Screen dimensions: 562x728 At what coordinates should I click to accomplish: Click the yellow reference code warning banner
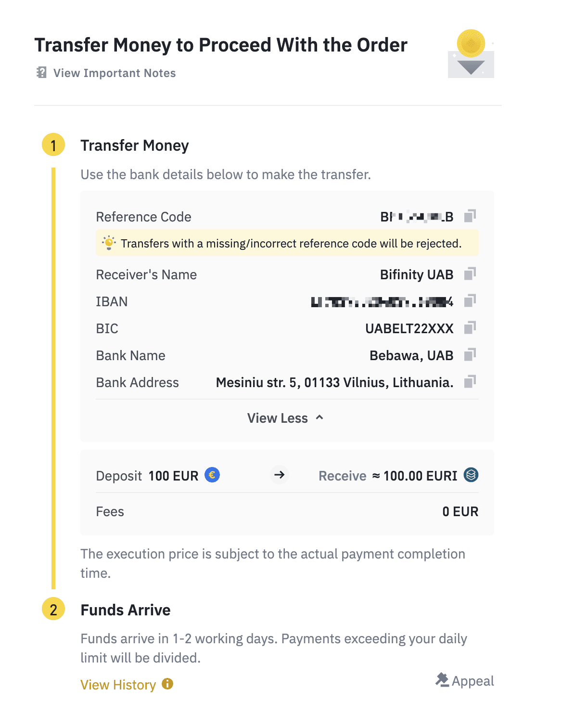point(287,243)
